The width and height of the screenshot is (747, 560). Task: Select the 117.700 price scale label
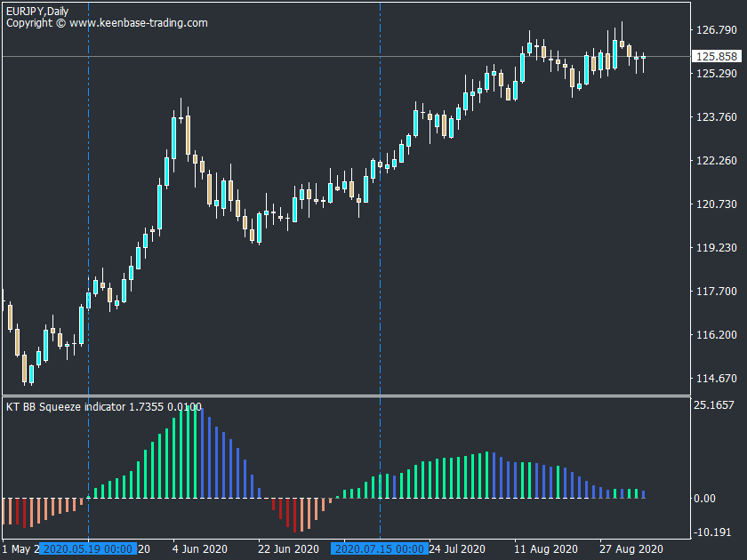coord(717,292)
